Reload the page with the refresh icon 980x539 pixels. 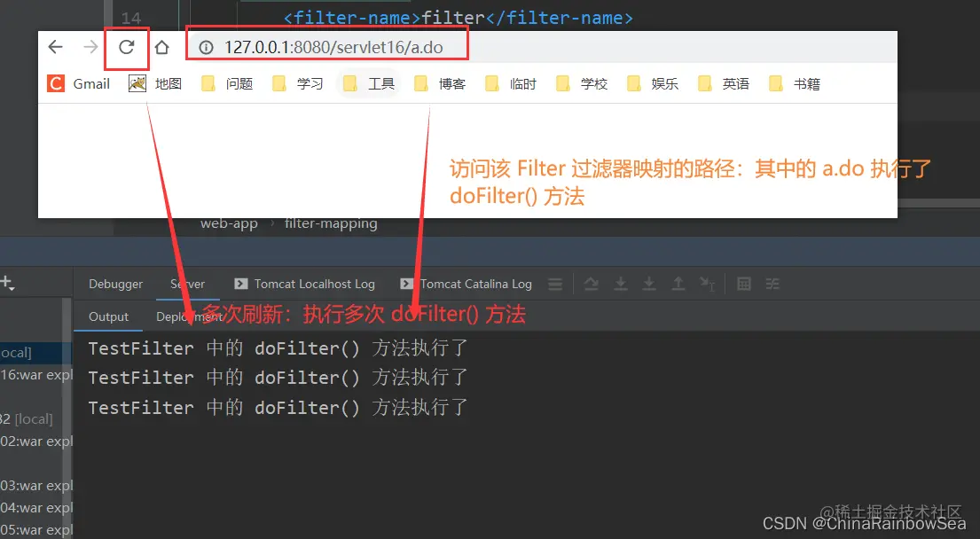[127, 47]
